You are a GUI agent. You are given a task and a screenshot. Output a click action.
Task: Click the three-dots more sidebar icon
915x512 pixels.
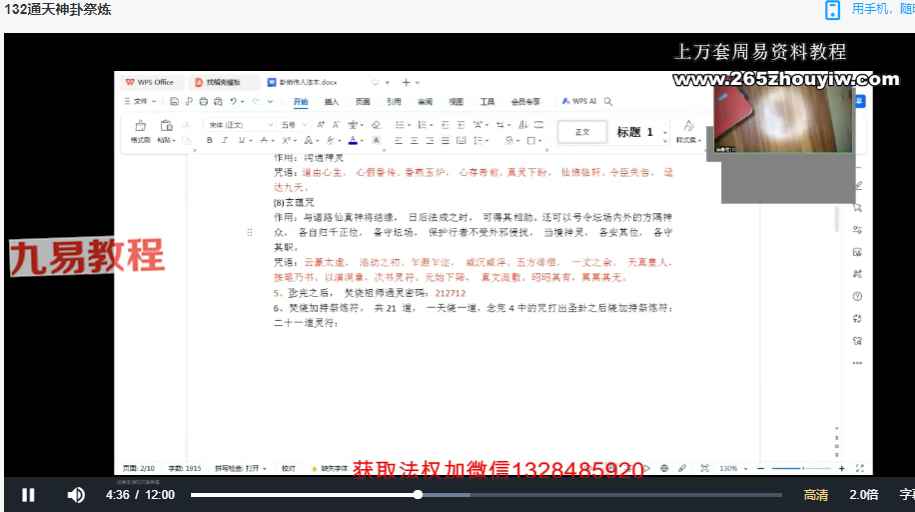click(857, 363)
